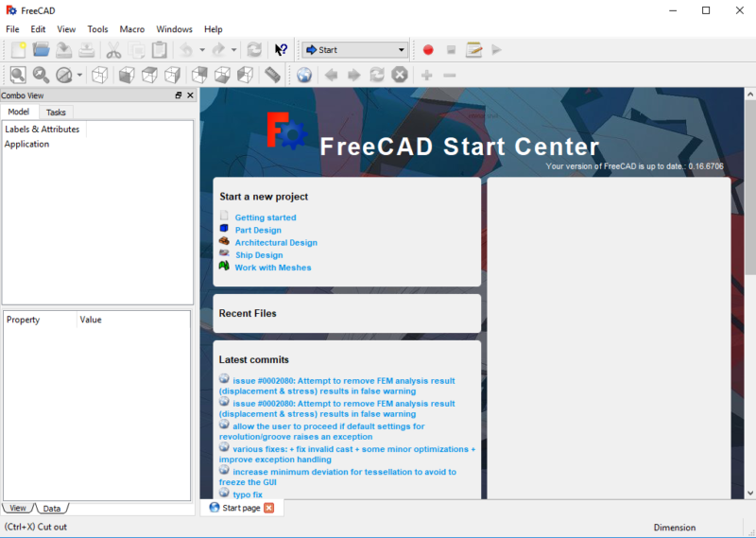Click the Paste clipboard icon
This screenshot has width=756, height=538.
[160, 50]
